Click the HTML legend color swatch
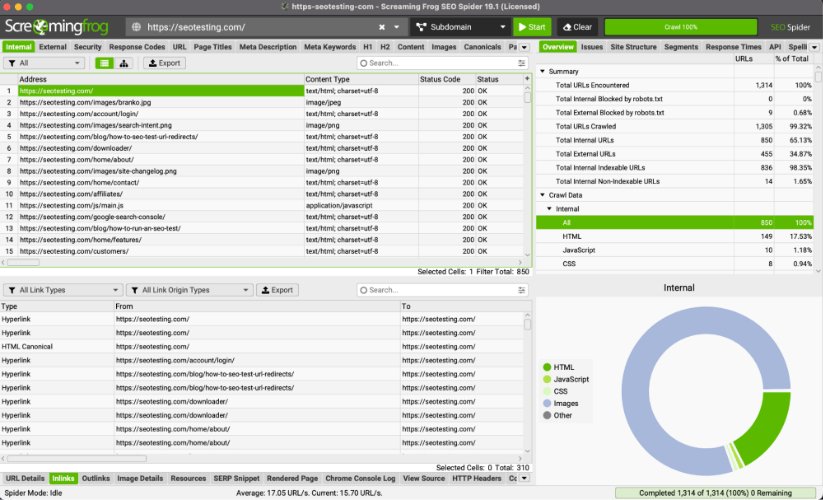Image resolution: width=823 pixels, height=500 pixels. coord(547,367)
